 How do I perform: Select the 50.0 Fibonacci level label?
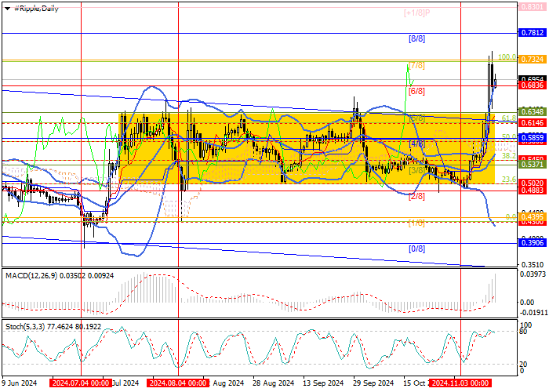pos(509,137)
